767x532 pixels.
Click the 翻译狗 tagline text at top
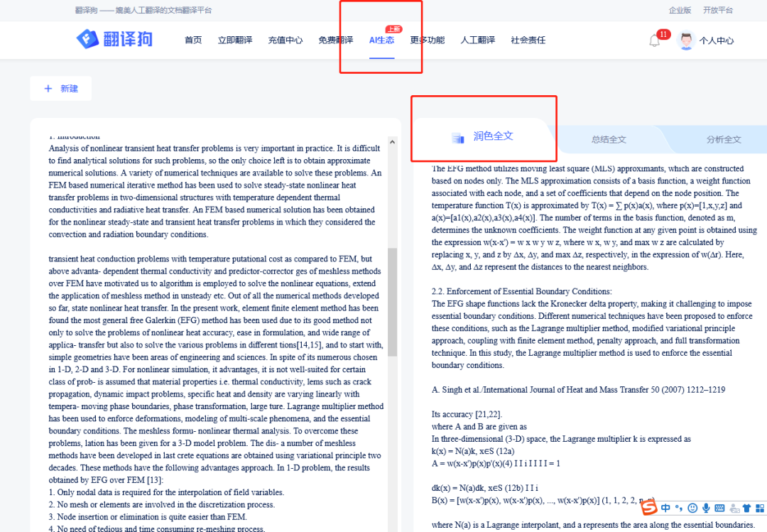point(143,10)
